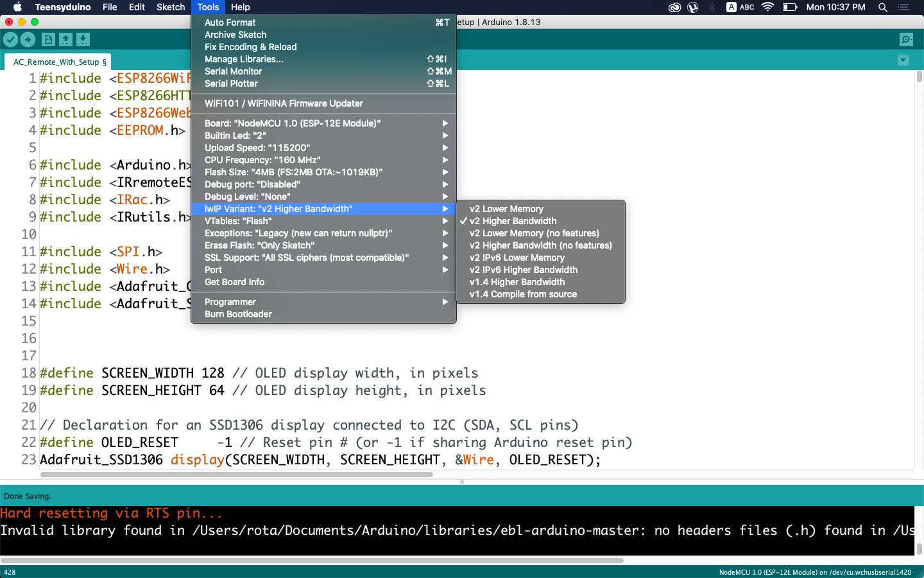Click the "Done Saving." status message
This screenshot has height=578, width=924.
click(28, 496)
